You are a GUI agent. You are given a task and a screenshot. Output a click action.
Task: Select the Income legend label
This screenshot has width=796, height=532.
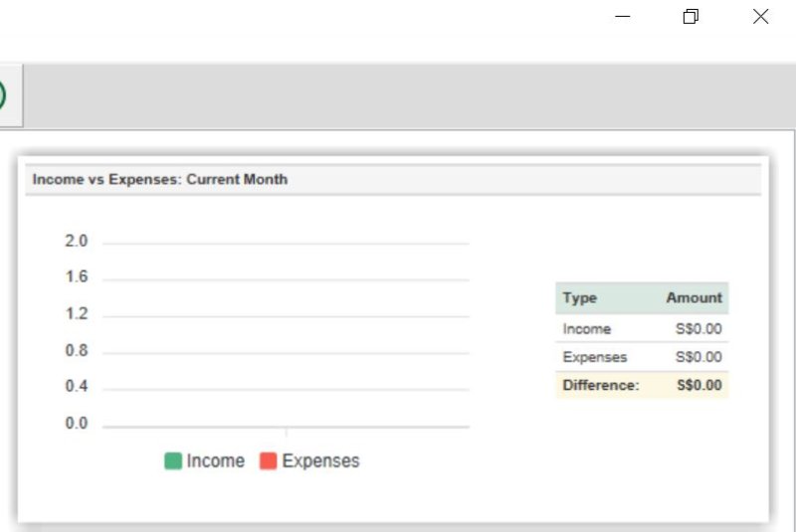pyautogui.click(x=216, y=461)
